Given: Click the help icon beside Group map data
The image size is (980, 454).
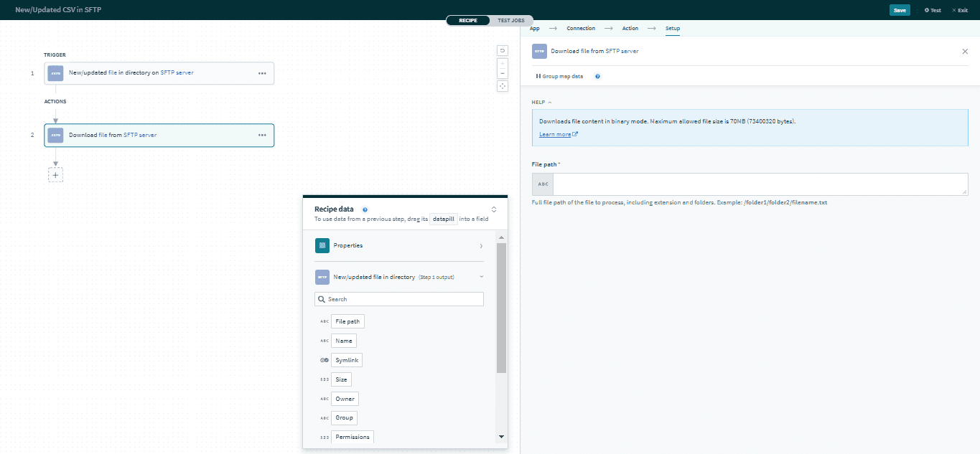Looking at the screenshot, I should [x=597, y=76].
